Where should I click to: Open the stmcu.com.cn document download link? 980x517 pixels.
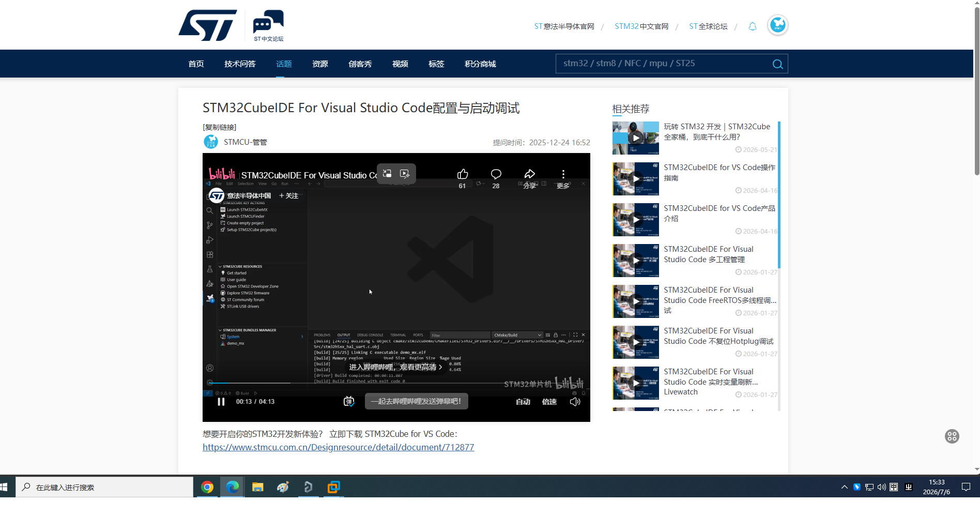click(x=338, y=447)
